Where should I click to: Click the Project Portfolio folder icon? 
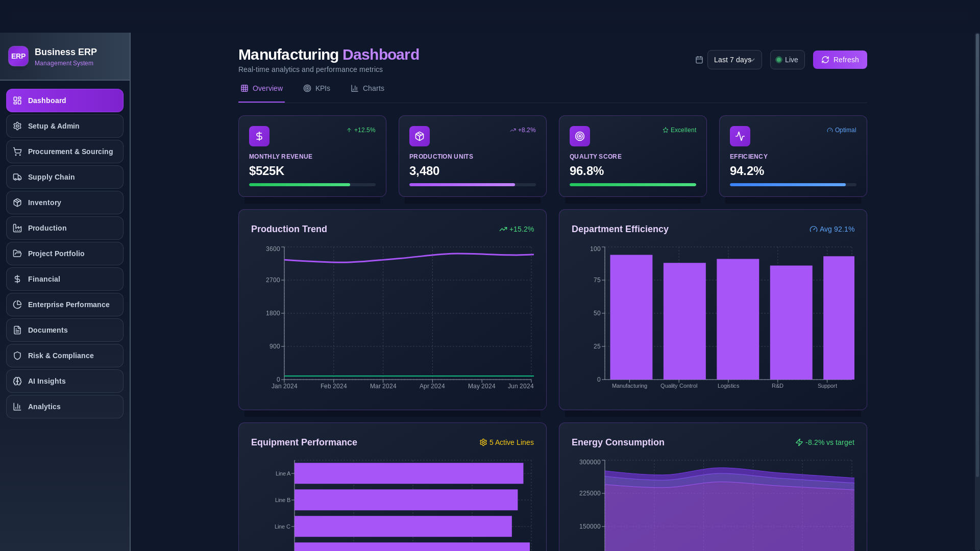[17, 254]
